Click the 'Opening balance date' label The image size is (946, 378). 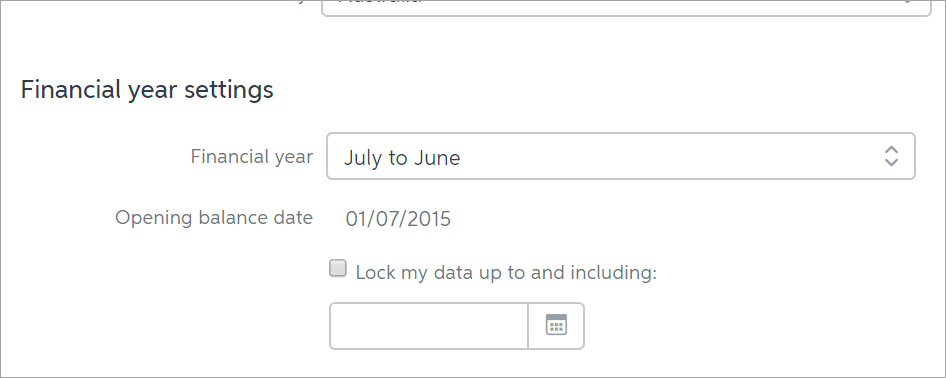click(214, 218)
